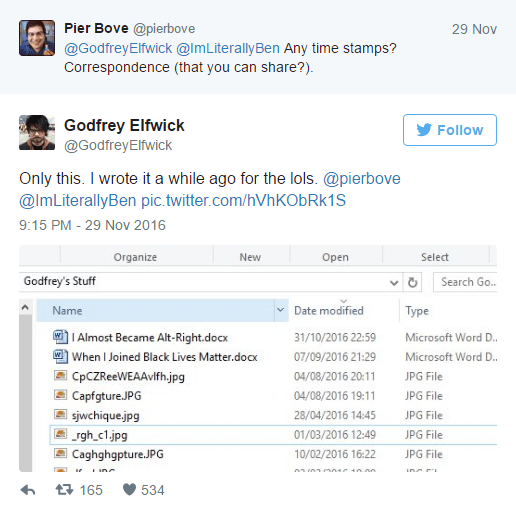Click the scrollbar up arrow
This screenshot has height=514, width=516.
point(25,307)
